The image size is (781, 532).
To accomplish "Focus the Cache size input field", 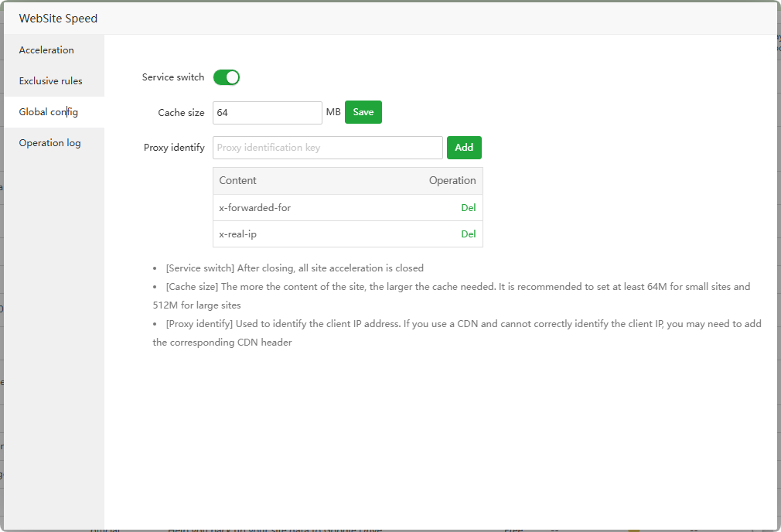I will tap(267, 113).
